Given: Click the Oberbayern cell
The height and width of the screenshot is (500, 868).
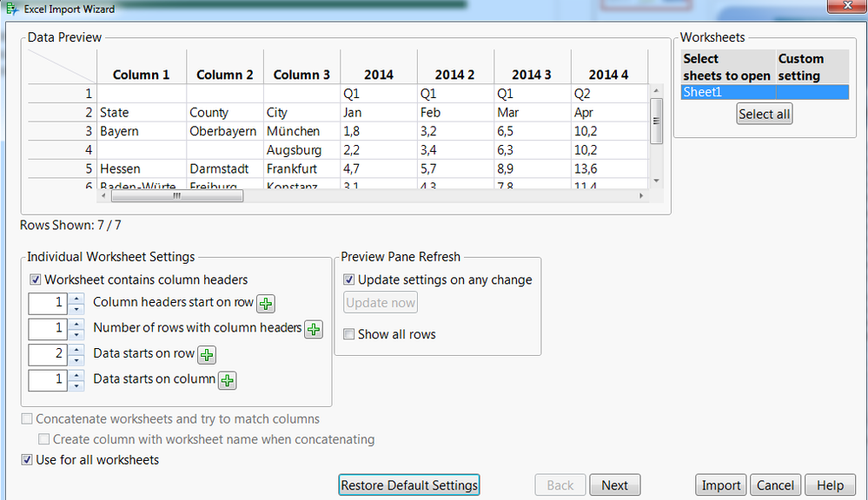Looking at the screenshot, I should tap(225, 131).
